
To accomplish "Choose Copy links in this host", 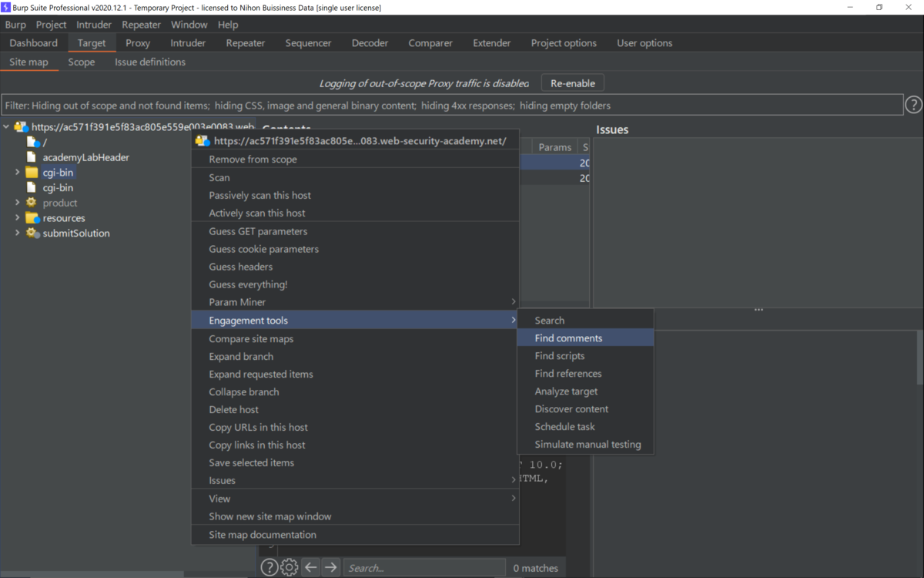I will [355, 445].
